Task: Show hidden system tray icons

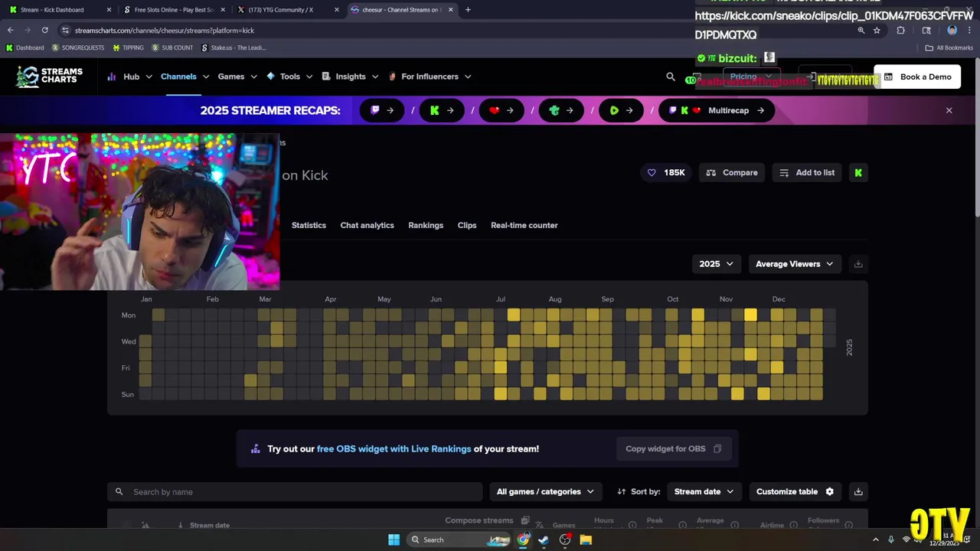Action: tap(877, 540)
